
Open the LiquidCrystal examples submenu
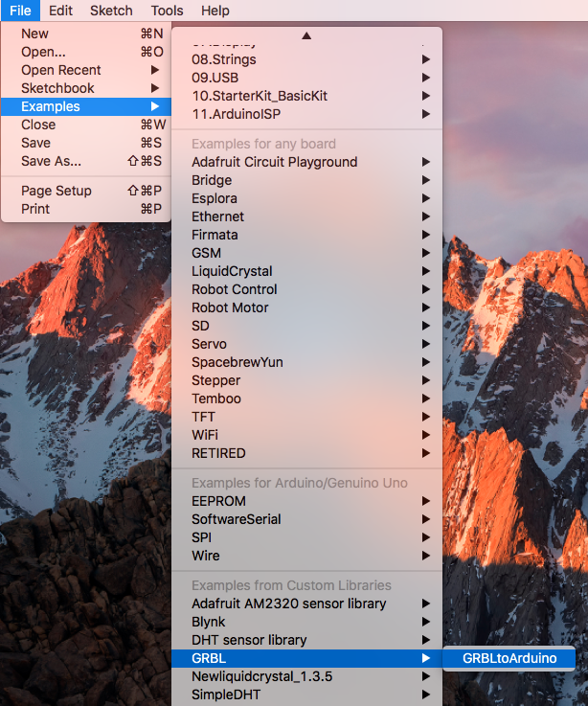[x=306, y=271]
